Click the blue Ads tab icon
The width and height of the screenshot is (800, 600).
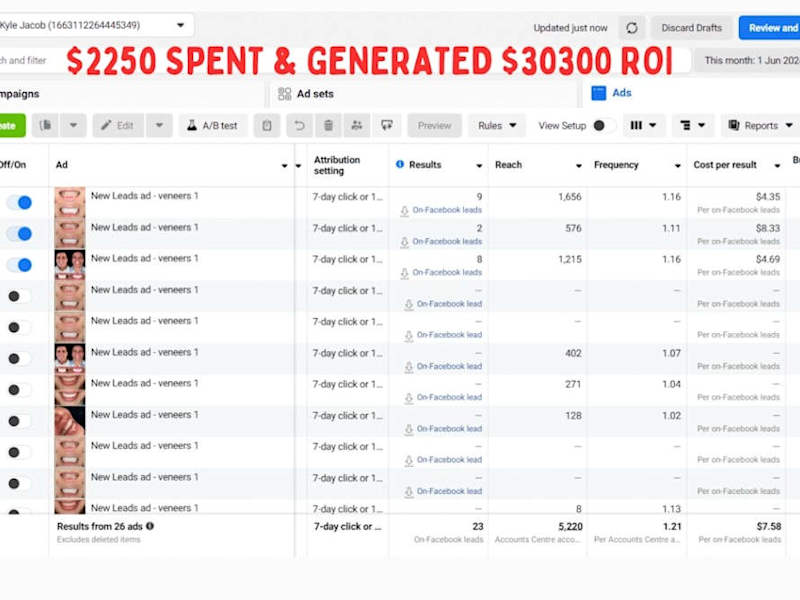click(598, 93)
